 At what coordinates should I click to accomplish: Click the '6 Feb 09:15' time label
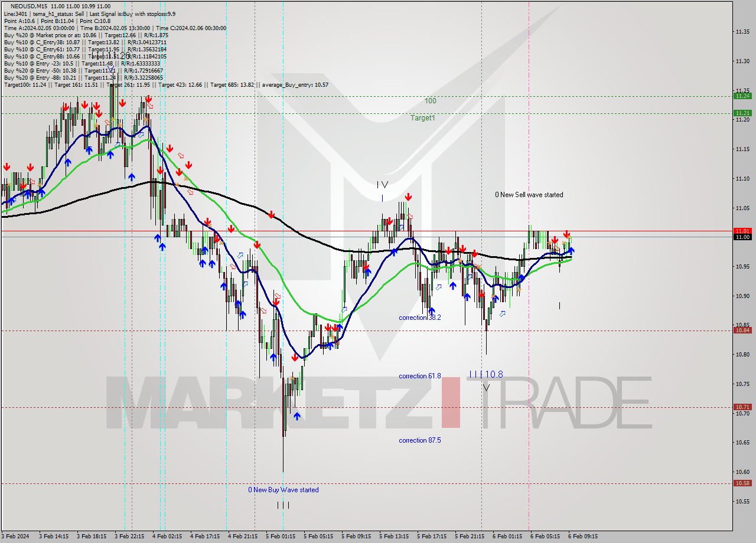click(x=583, y=537)
